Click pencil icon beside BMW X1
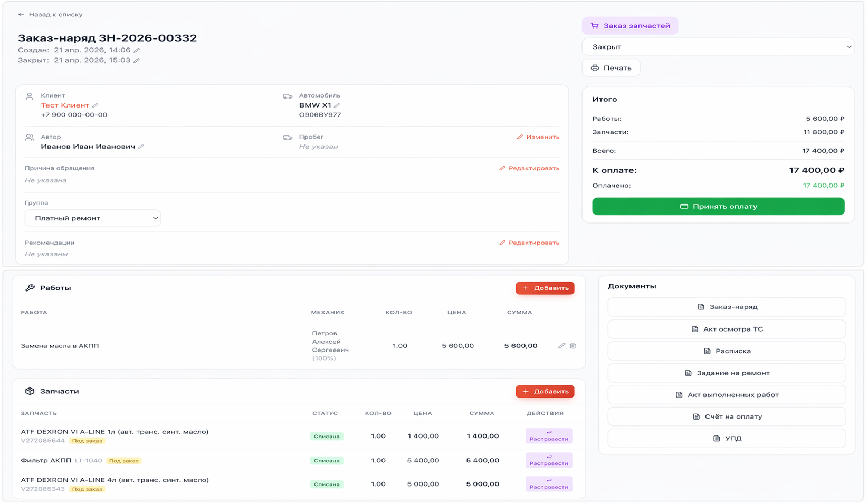The width and height of the screenshot is (868, 504). click(x=337, y=105)
